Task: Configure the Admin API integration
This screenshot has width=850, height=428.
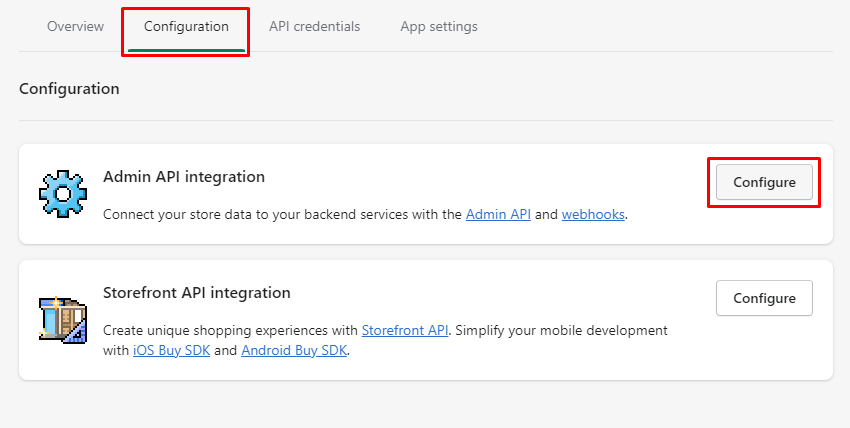Action: [x=764, y=182]
